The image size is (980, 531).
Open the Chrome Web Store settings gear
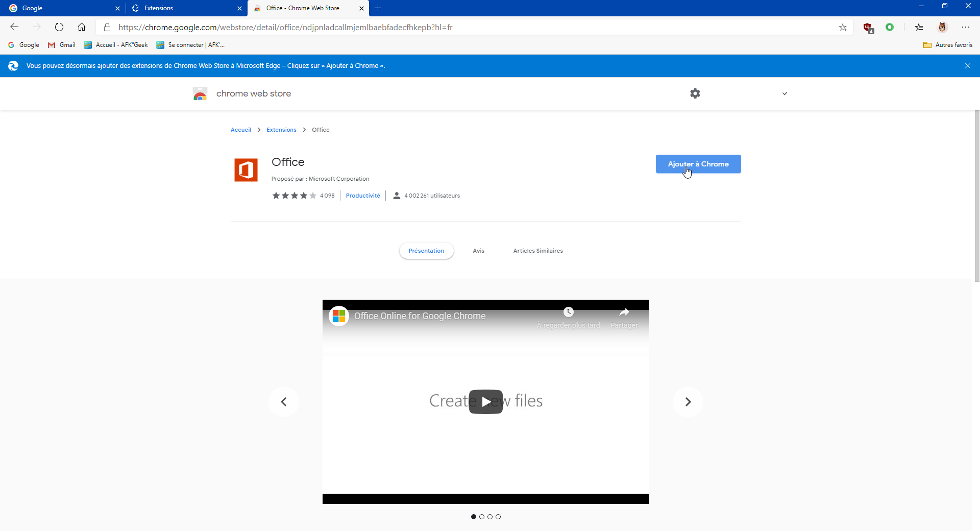695,93
